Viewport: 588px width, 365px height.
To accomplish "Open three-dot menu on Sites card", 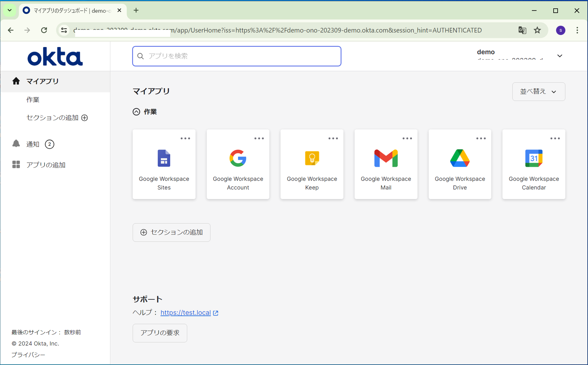I will (185, 138).
